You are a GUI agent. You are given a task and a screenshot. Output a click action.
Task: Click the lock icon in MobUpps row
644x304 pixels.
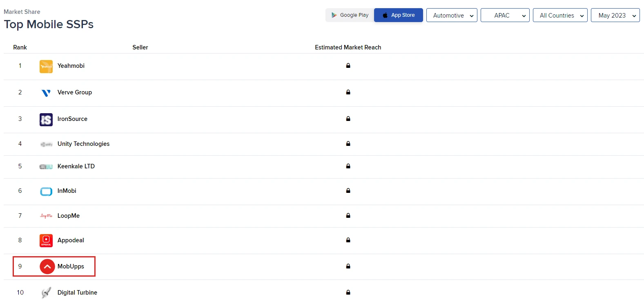[348, 266]
